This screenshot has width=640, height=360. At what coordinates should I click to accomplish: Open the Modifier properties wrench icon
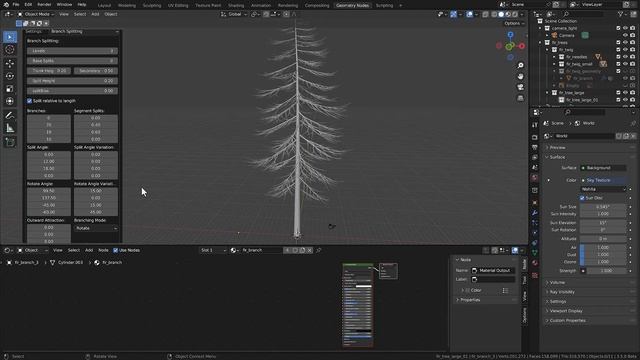[x=535, y=213]
